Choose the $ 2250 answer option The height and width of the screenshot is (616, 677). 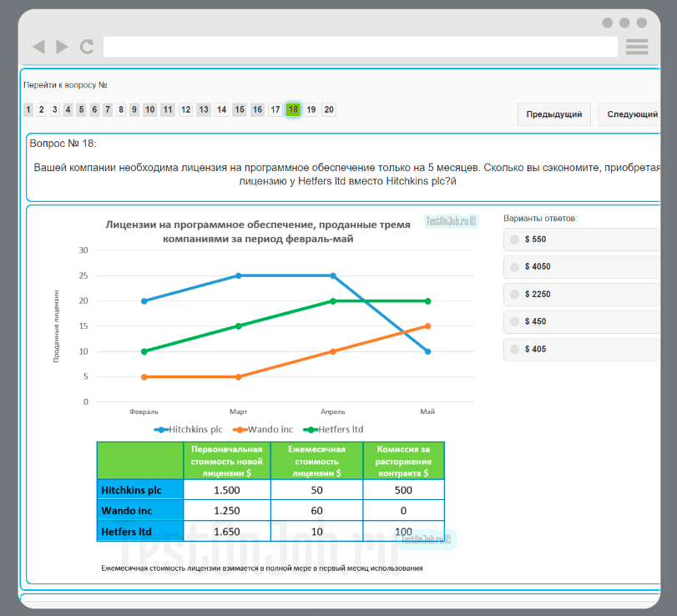tap(514, 295)
